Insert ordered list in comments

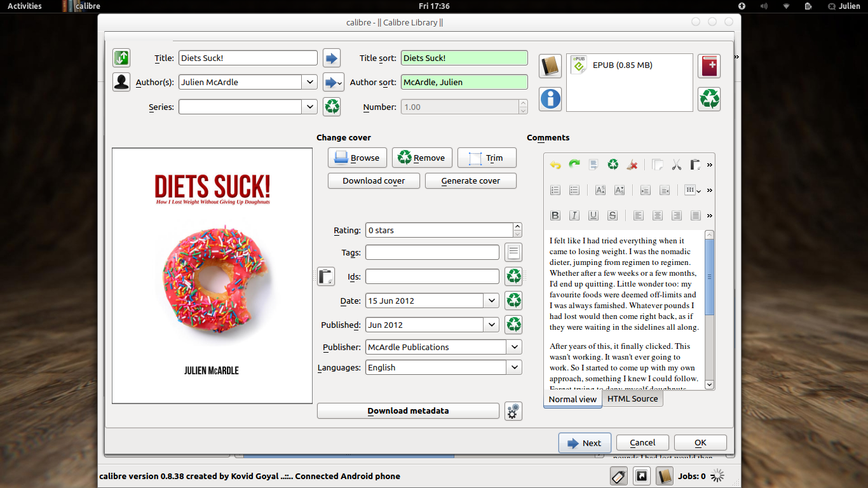[x=555, y=190]
